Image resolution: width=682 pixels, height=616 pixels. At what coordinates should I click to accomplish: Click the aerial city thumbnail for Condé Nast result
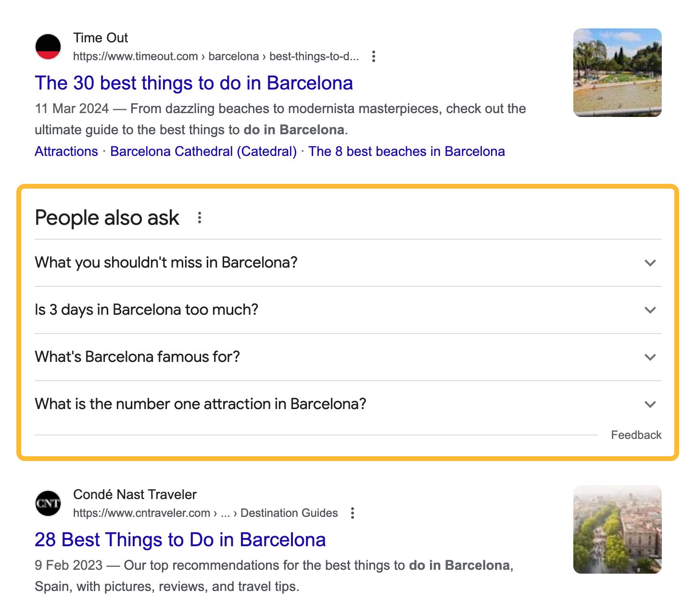618,529
